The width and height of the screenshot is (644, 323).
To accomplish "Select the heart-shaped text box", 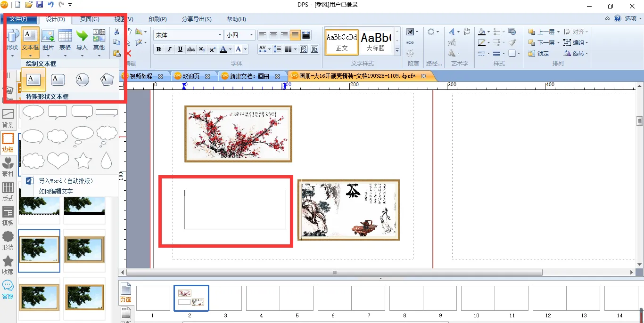I will (58, 161).
